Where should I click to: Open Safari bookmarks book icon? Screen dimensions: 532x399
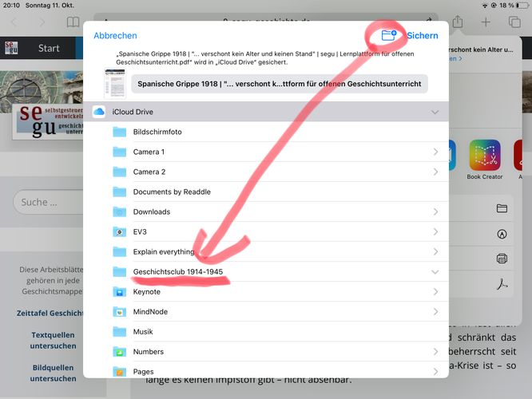click(x=73, y=22)
